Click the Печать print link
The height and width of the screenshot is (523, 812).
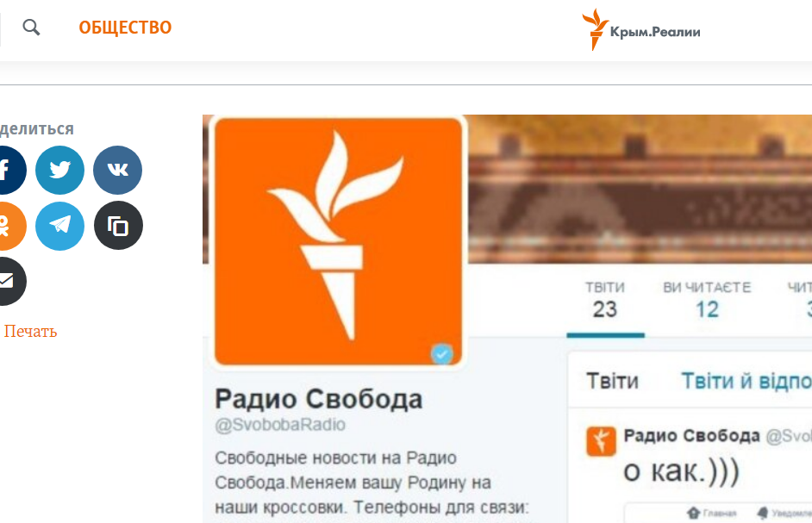click(x=30, y=332)
